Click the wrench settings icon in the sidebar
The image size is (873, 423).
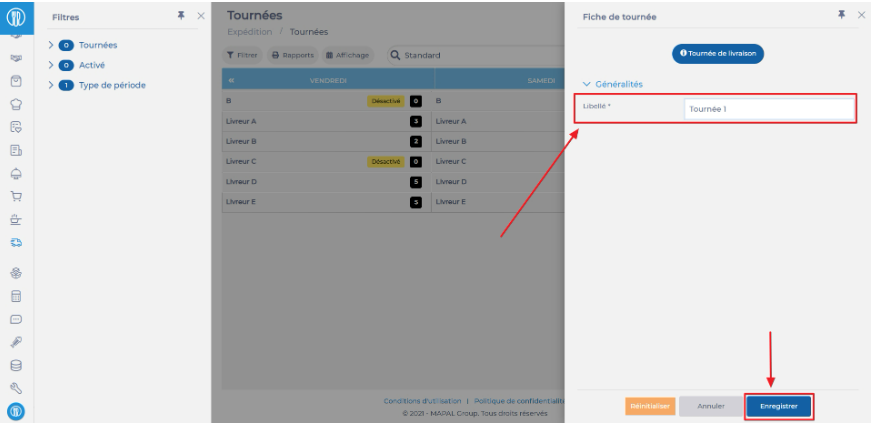(16, 388)
